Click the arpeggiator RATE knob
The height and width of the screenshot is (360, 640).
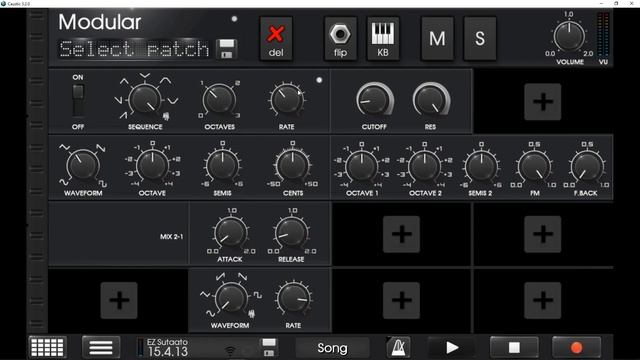[x=287, y=100]
